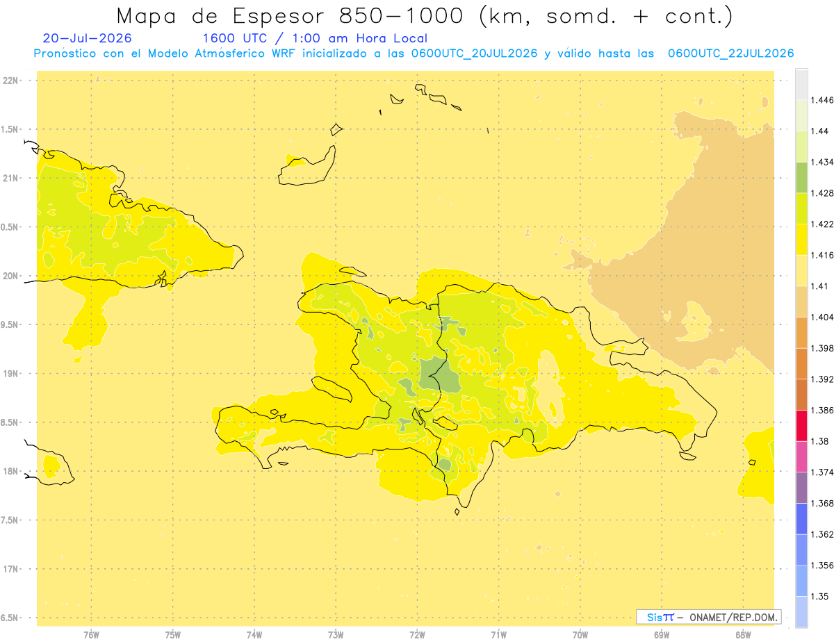Click the legend value 1.404
The image size is (834, 644).
pyautogui.click(x=822, y=317)
